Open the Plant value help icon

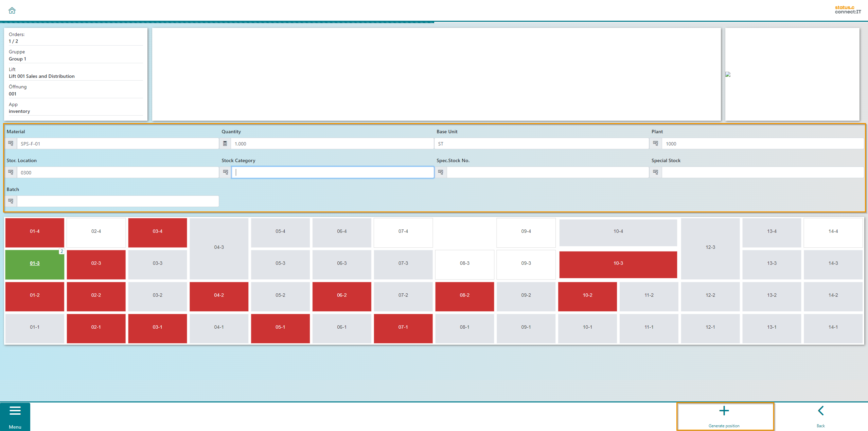pyautogui.click(x=655, y=143)
